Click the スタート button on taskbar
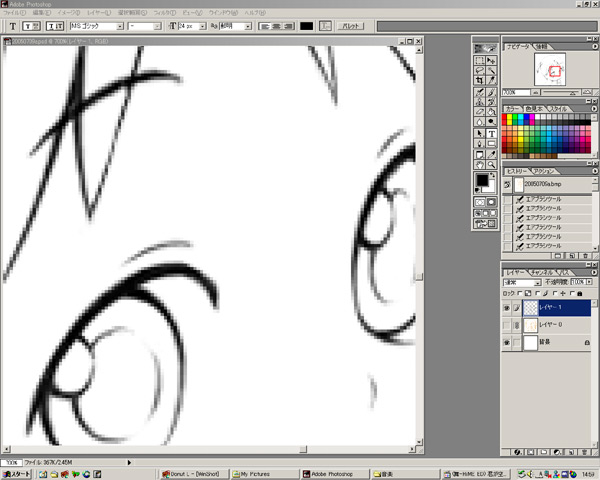The height and width of the screenshot is (480, 600). click(x=17, y=473)
